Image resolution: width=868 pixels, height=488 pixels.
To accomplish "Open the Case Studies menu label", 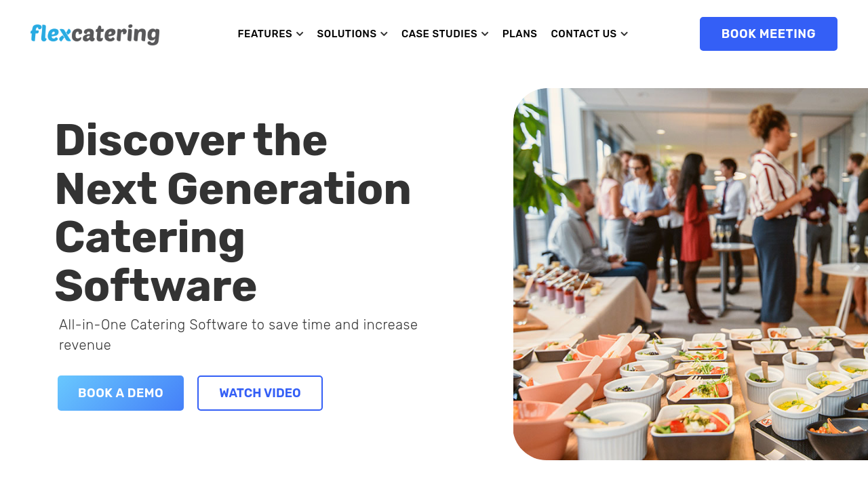I will [x=439, y=34].
